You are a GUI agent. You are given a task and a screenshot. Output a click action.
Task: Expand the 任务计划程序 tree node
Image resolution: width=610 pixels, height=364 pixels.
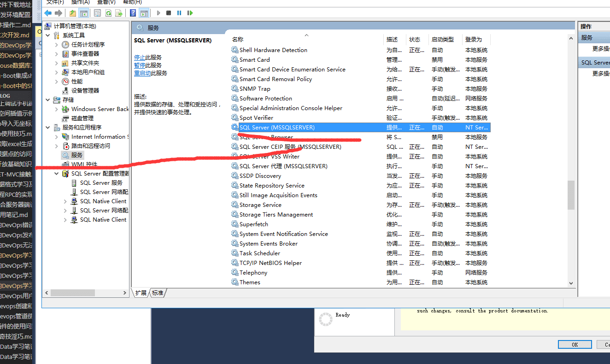[57, 45]
